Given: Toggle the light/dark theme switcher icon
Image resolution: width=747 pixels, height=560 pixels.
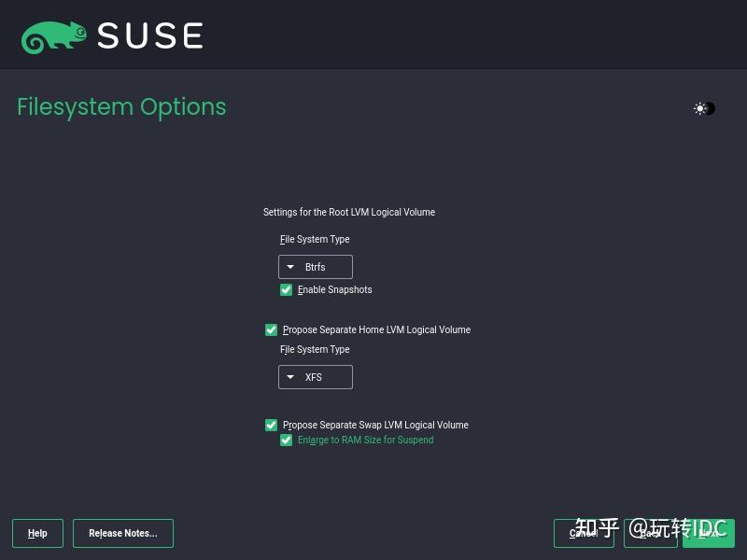Looking at the screenshot, I should [x=704, y=108].
